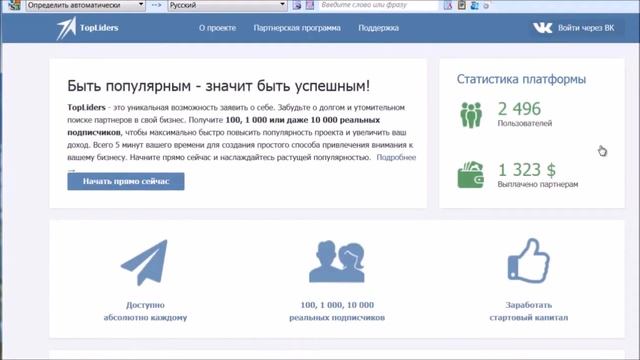Click the arrow between language dropdowns
640x360 pixels.
click(x=156, y=5)
